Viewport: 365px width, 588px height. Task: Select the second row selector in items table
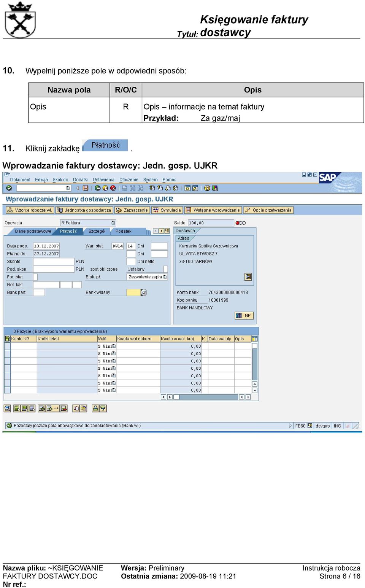point(7,353)
